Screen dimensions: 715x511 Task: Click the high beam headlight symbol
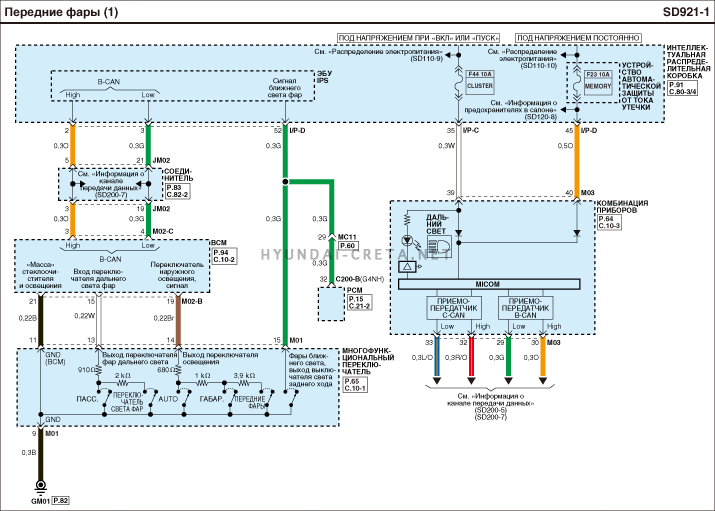click(439, 247)
